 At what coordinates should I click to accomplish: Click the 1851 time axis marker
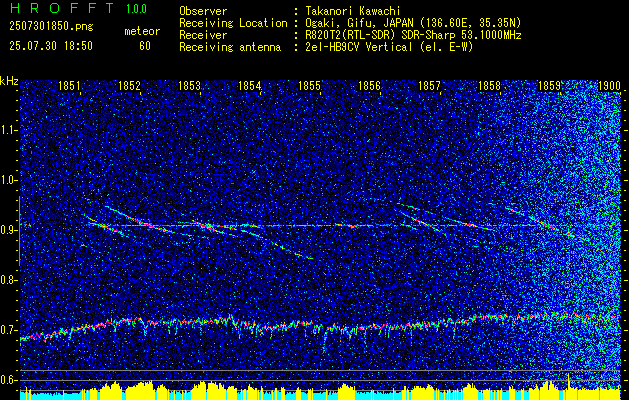point(69,85)
